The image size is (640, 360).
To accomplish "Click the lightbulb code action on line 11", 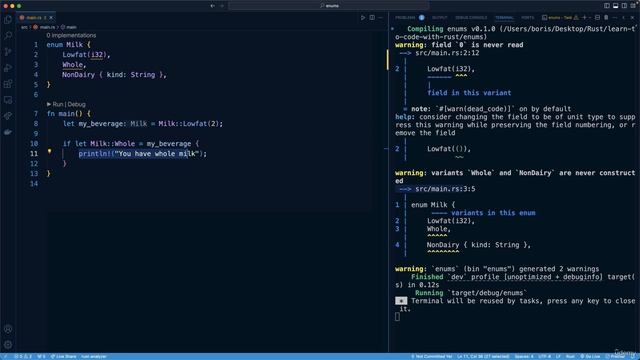I will (49, 151).
